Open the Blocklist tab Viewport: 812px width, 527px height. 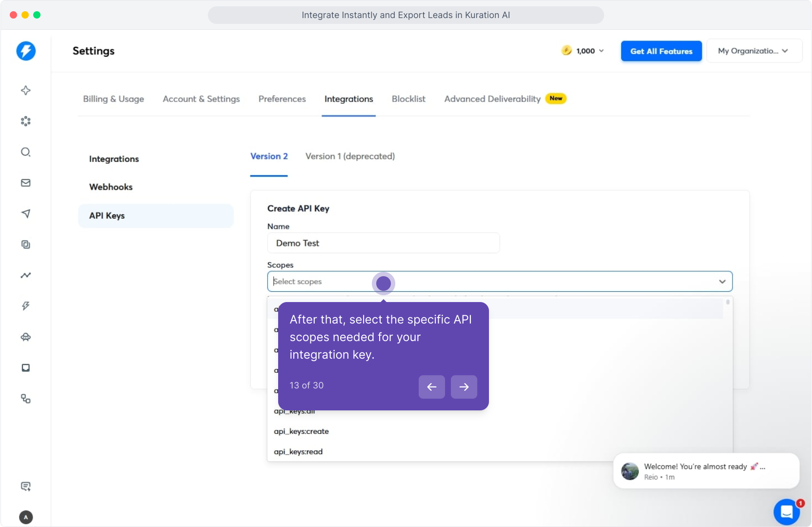click(408, 99)
